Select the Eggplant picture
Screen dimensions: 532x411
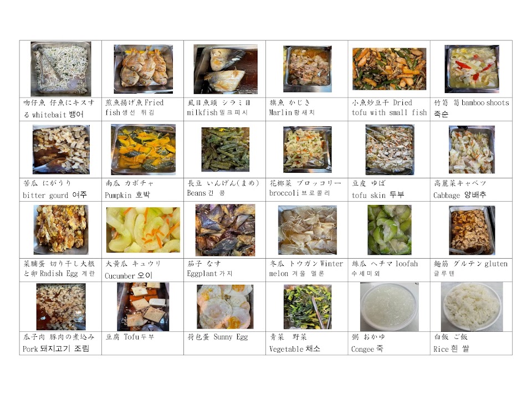[x=226, y=230]
